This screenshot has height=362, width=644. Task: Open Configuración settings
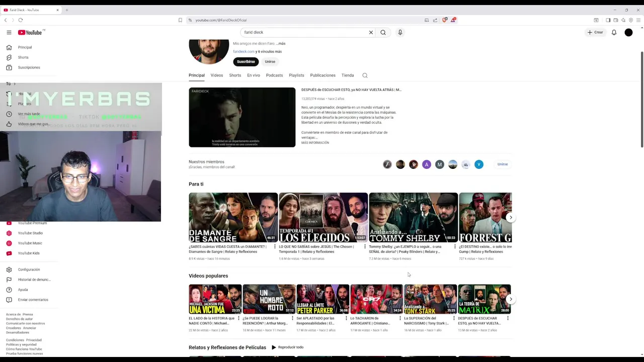tap(29, 269)
